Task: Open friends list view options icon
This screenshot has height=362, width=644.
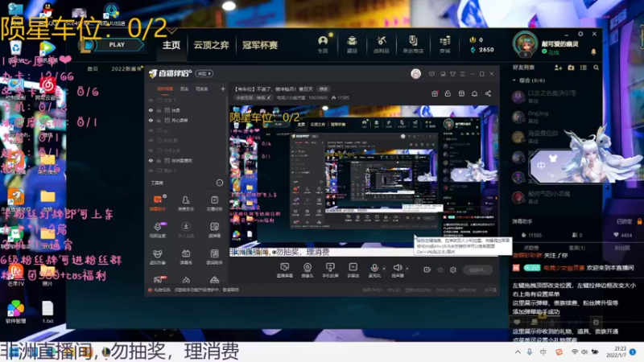Action: coord(583,68)
